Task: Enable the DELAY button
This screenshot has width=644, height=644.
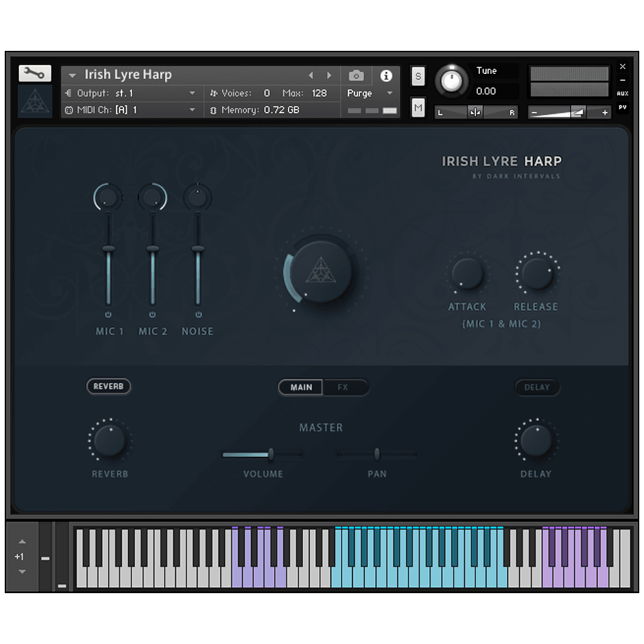Action: tap(536, 387)
